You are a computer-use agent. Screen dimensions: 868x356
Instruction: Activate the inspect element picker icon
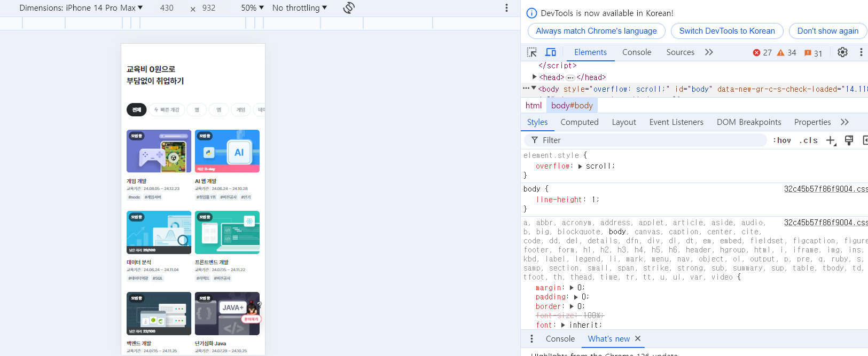tap(531, 52)
